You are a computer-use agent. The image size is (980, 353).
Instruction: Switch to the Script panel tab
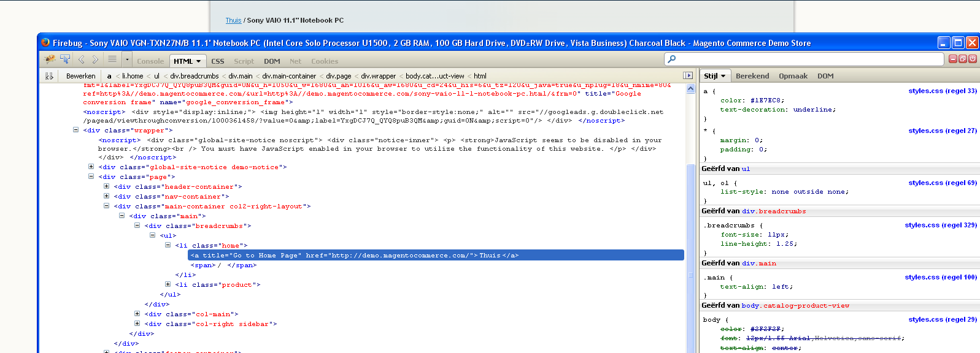point(244,61)
